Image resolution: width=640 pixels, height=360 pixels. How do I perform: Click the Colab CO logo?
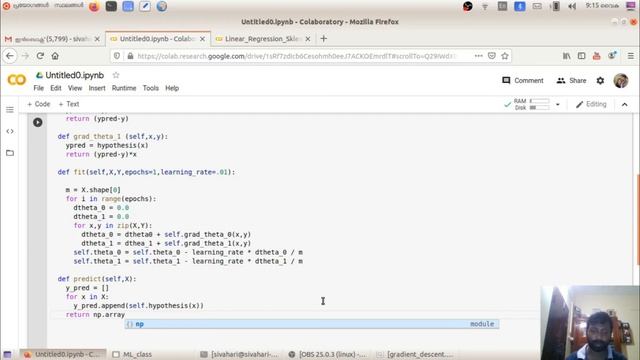pos(17,80)
